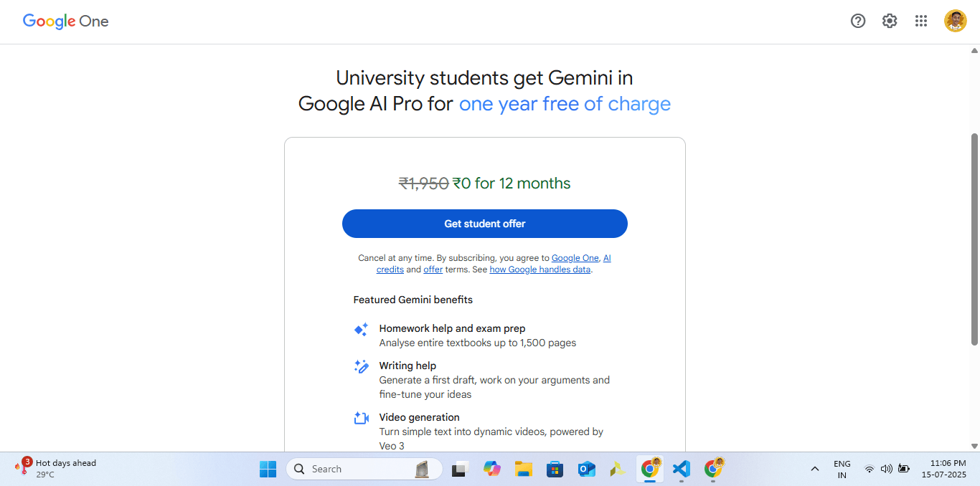Click the Google One logo
The image size is (980, 486).
click(x=65, y=22)
